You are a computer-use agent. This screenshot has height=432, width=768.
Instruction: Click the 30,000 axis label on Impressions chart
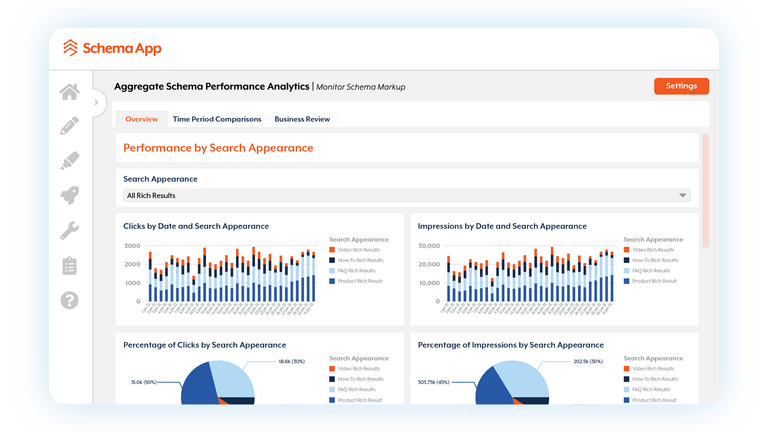(x=429, y=246)
